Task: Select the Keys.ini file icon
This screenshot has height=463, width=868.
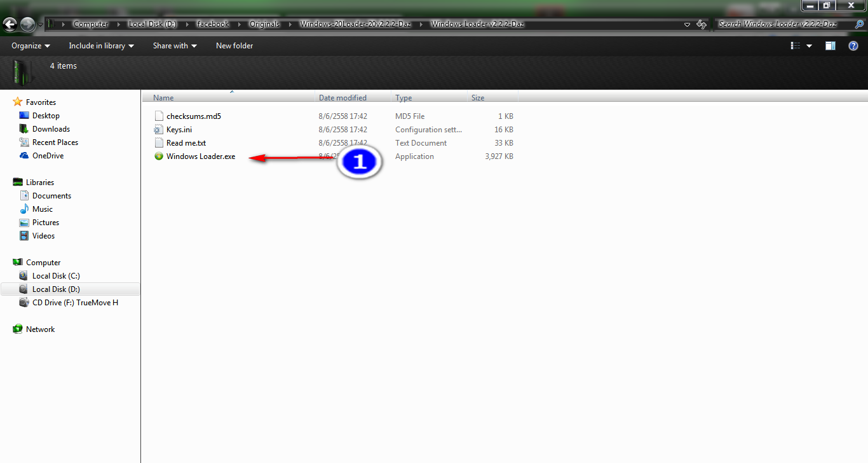Action: (159, 130)
